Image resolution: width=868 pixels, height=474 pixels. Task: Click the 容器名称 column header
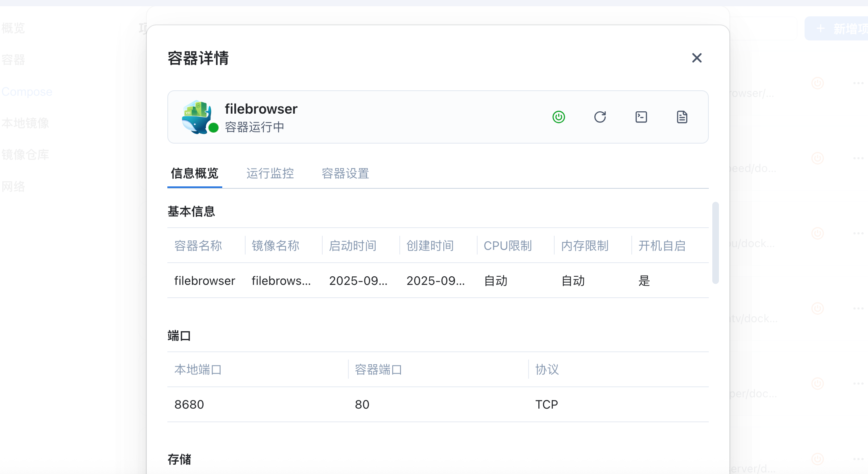coord(198,246)
